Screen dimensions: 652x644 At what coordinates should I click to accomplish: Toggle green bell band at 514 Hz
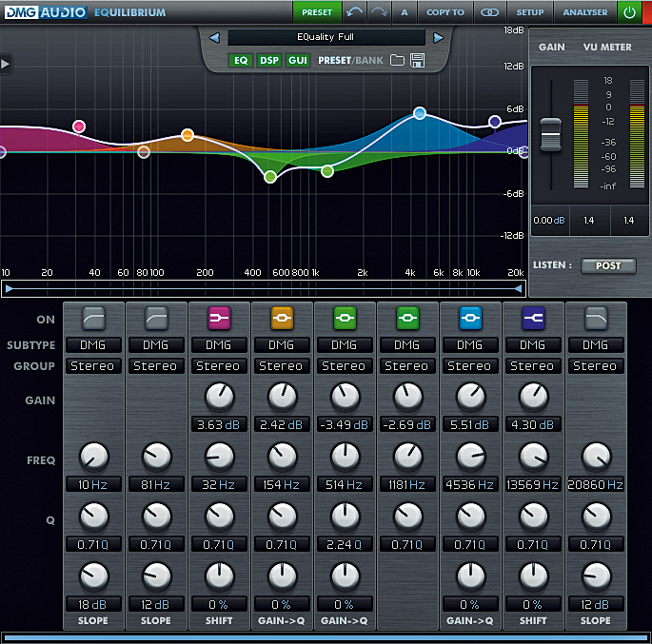click(345, 319)
